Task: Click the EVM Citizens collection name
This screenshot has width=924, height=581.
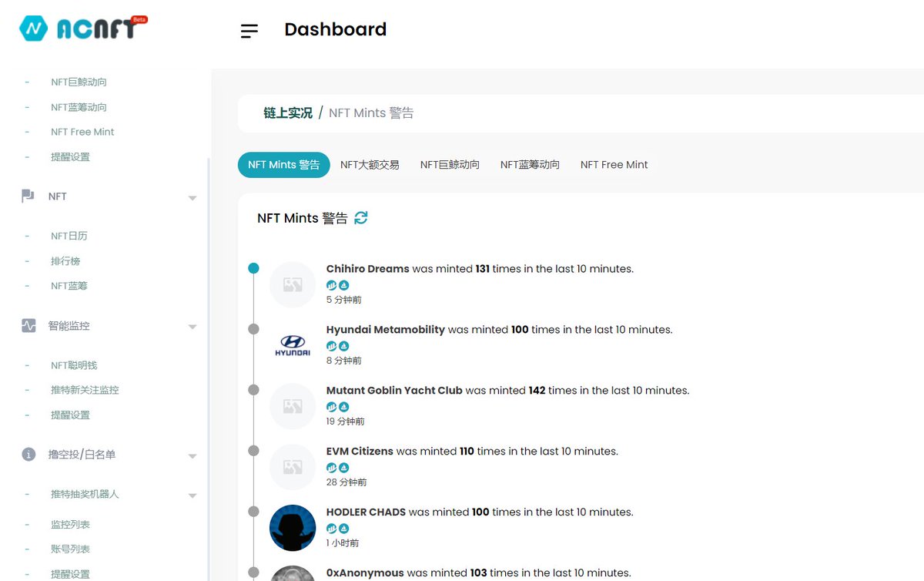Action: (x=360, y=452)
